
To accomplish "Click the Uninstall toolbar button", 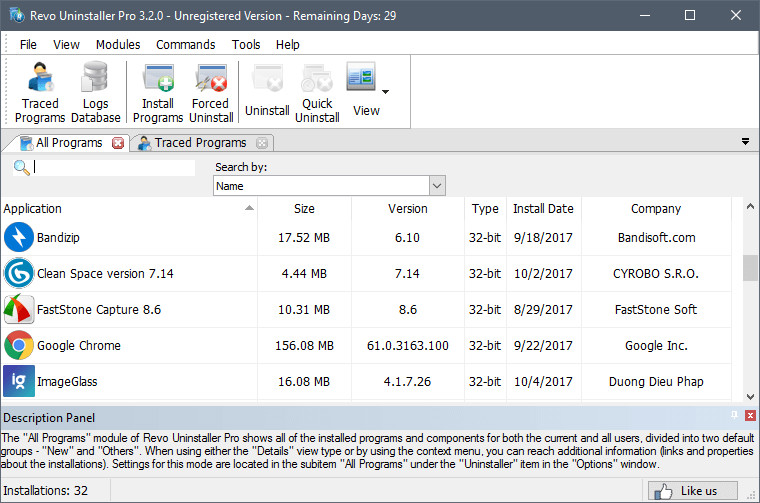I will [x=267, y=91].
